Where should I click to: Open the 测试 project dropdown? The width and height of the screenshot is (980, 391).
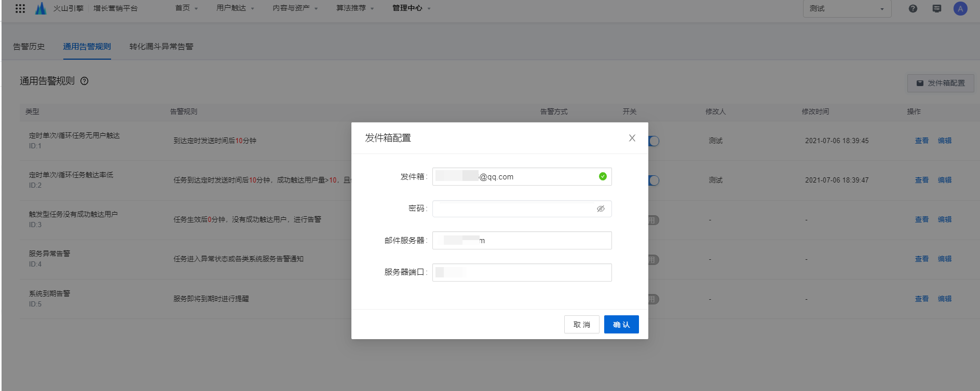coord(847,9)
